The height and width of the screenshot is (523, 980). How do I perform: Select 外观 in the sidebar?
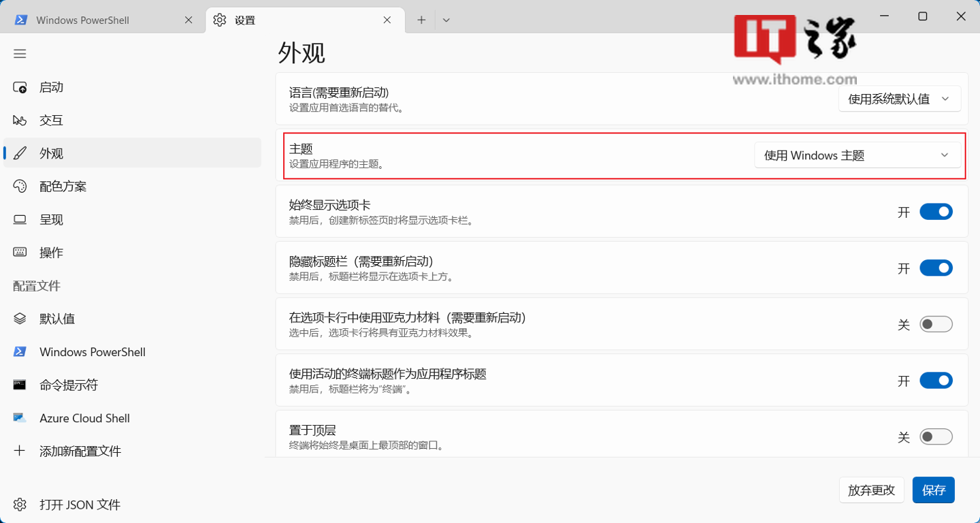[132, 153]
